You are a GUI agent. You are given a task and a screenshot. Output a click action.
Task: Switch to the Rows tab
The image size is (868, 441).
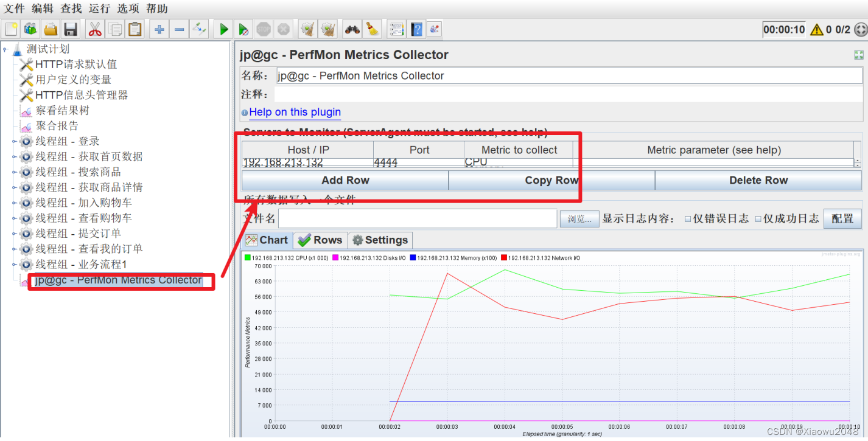321,240
